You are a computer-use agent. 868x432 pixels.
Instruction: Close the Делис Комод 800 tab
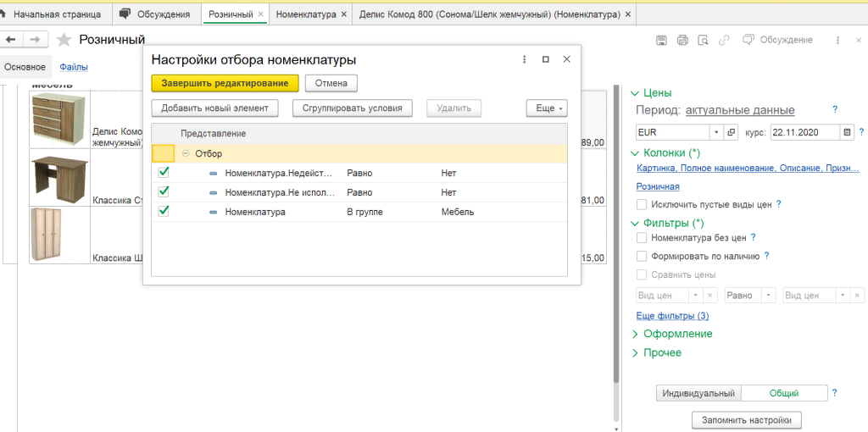coord(628,14)
